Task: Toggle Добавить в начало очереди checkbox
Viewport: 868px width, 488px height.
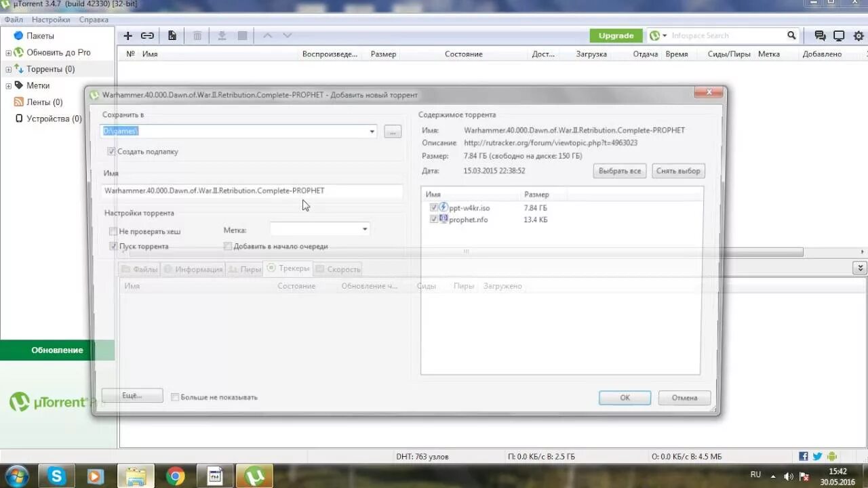Action: (228, 247)
